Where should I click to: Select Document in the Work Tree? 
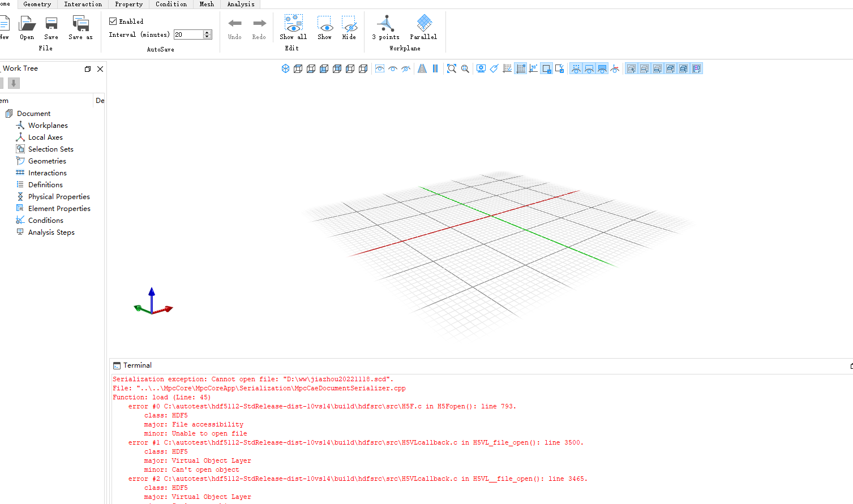(x=33, y=114)
